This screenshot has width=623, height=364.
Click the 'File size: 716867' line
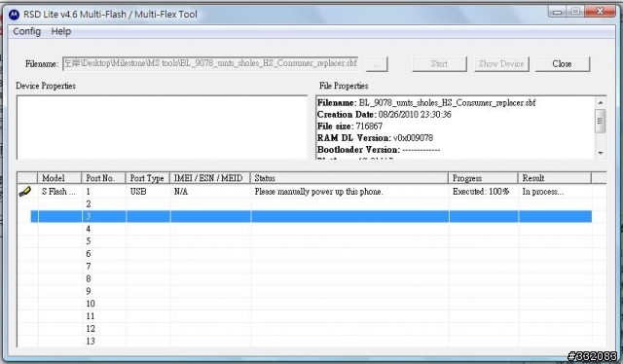tap(349, 127)
